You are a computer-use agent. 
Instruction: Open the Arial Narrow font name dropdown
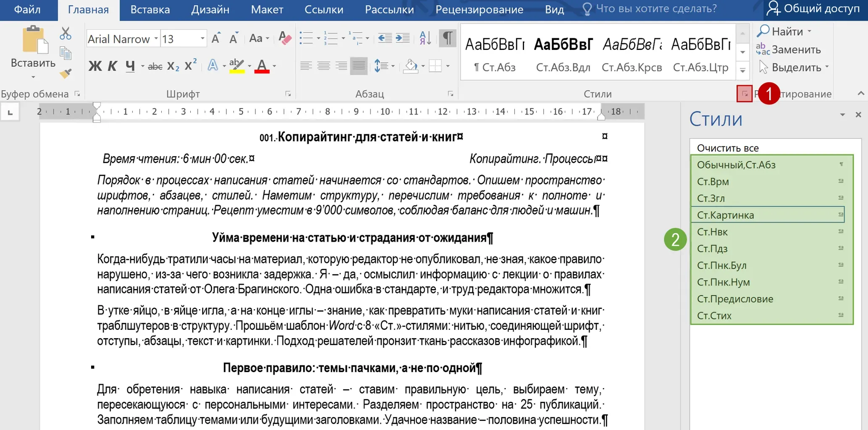click(x=156, y=39)
